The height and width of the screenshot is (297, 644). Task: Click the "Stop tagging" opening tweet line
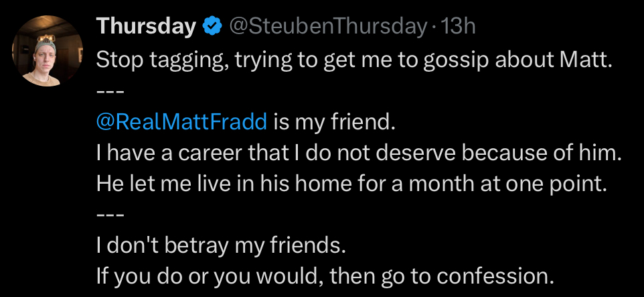point(354,59)
